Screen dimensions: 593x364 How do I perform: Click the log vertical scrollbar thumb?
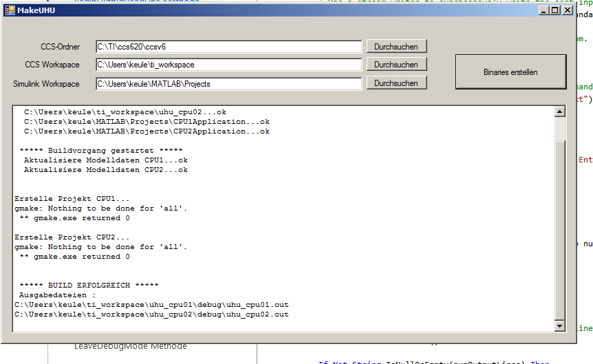pos(560,231)
